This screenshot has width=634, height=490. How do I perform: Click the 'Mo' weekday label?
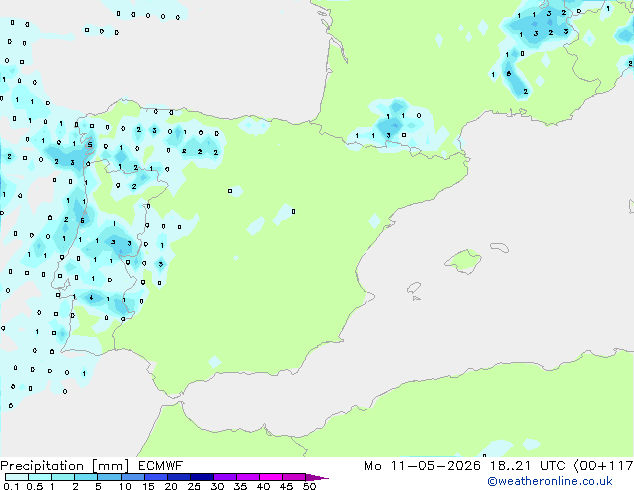[x=372, y=466]
